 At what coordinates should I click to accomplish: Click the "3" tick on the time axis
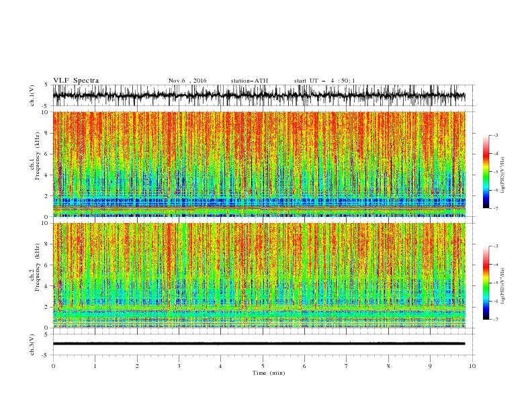pyautogui.click(x=179, y=366)
